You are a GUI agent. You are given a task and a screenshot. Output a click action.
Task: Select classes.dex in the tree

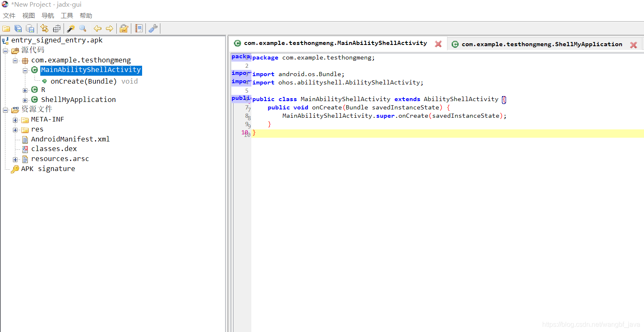coord(54,149)
